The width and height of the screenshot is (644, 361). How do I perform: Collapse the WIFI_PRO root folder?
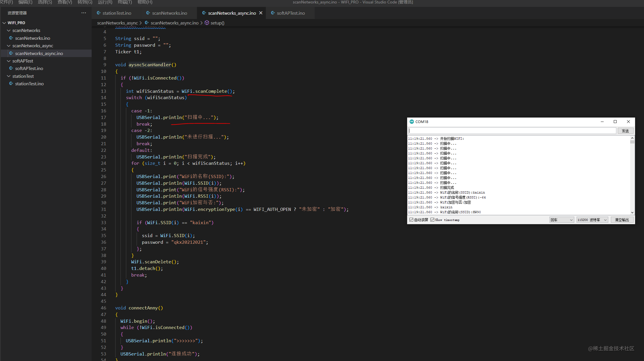4,23
